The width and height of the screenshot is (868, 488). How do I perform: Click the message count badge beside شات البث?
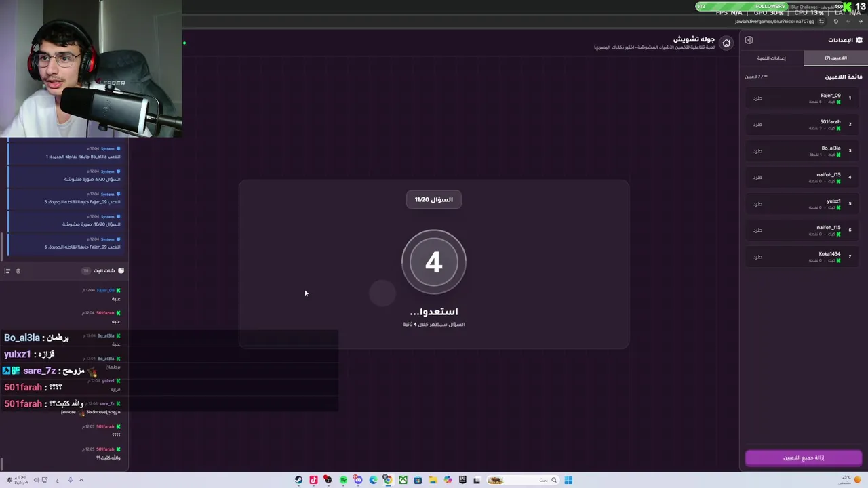coord(85,271)
